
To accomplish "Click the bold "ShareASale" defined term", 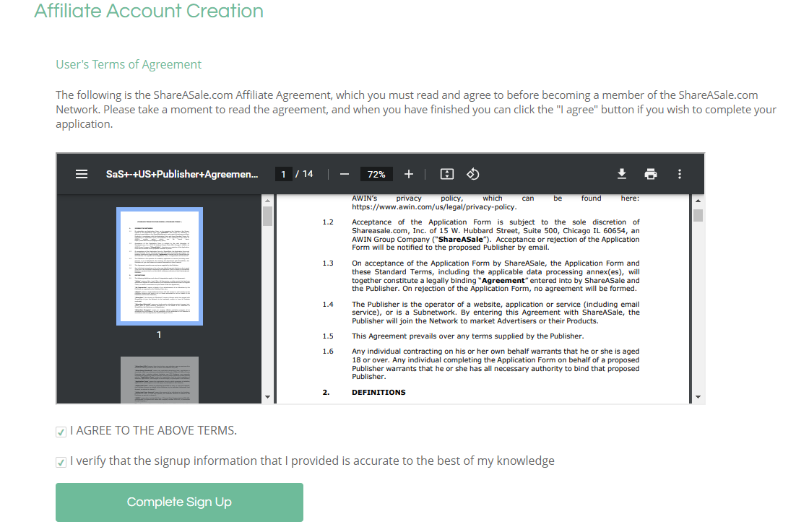I will [x=461, y=239].
